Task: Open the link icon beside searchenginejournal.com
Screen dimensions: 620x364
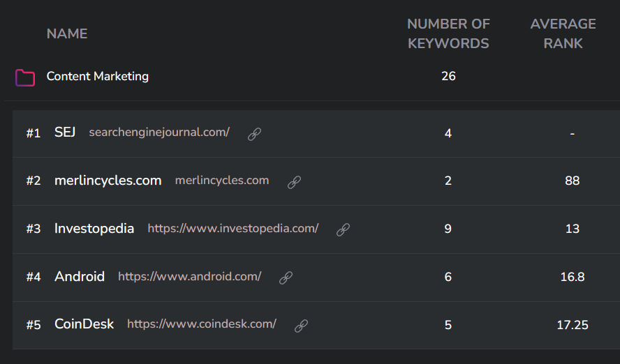Action: tap(254, 134)
